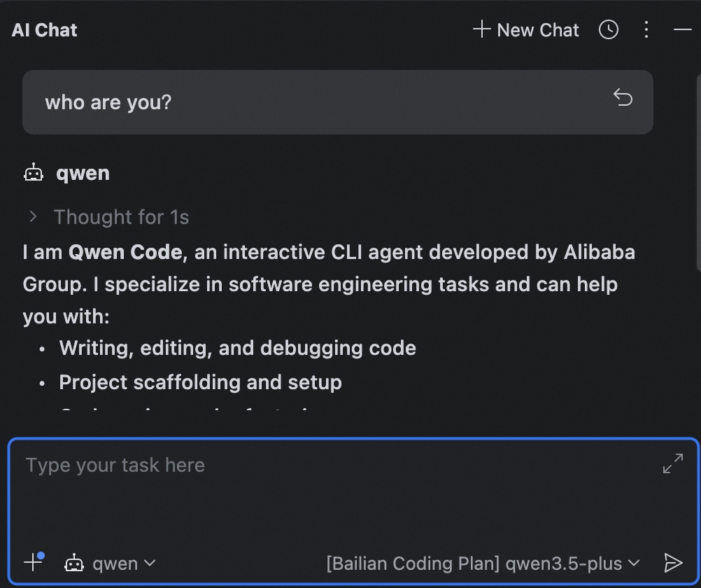
Task: Send the message with arrow icon
Action: pyautogui.click(x=673, y=562)
